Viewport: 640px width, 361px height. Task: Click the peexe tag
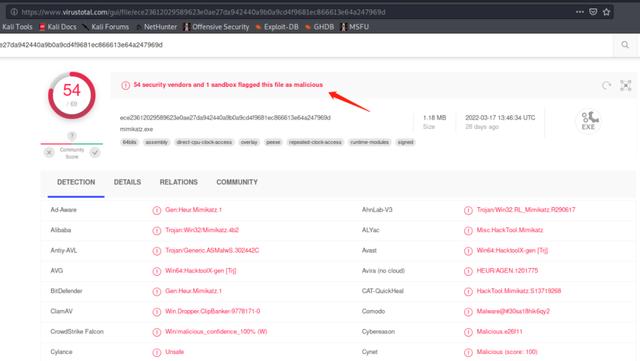273,142
